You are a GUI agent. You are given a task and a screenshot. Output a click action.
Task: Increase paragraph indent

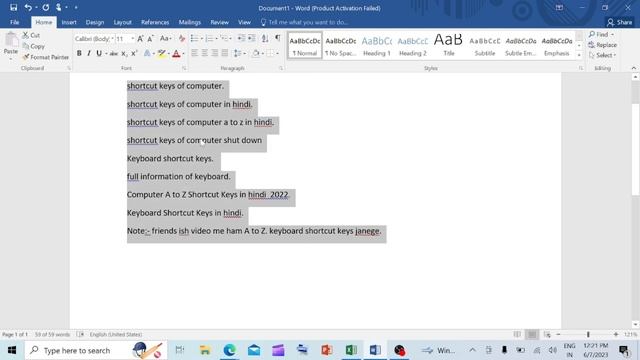[x=251, y=38]
